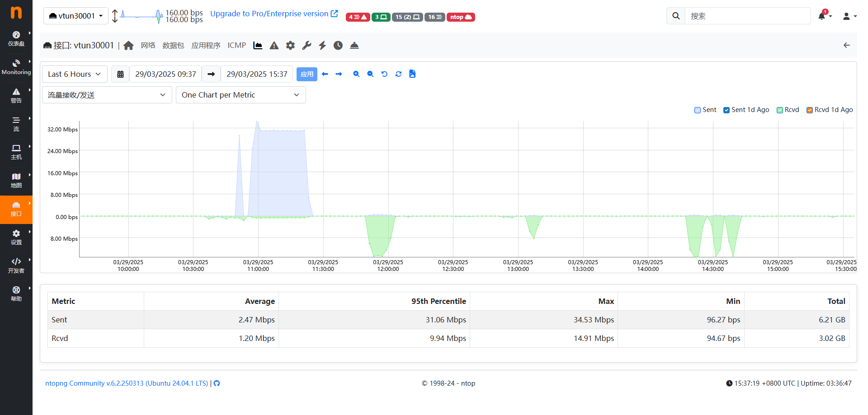Screen dimensions: 868x415
Task: Open the vtun30001 interface selector dropdown
Action: [x=76, y=16]
